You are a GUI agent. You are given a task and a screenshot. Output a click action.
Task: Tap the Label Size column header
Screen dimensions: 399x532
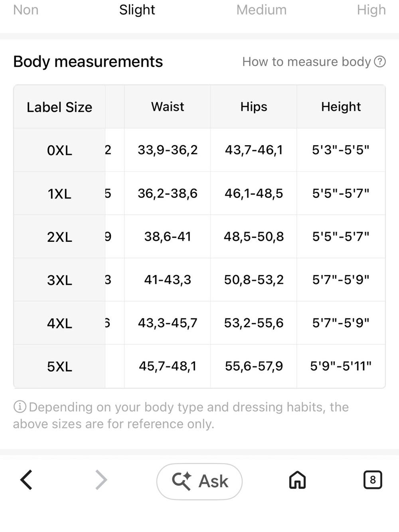(x=59, y=107)
